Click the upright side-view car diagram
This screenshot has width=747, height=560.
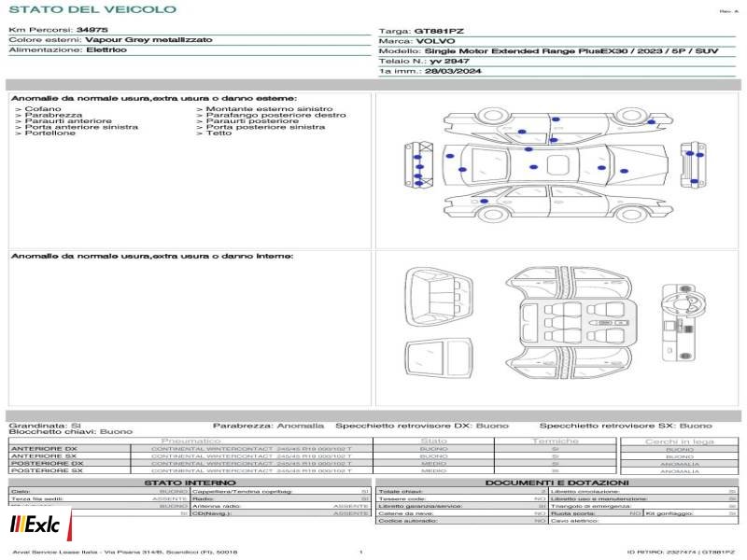(x=558, y=203)
